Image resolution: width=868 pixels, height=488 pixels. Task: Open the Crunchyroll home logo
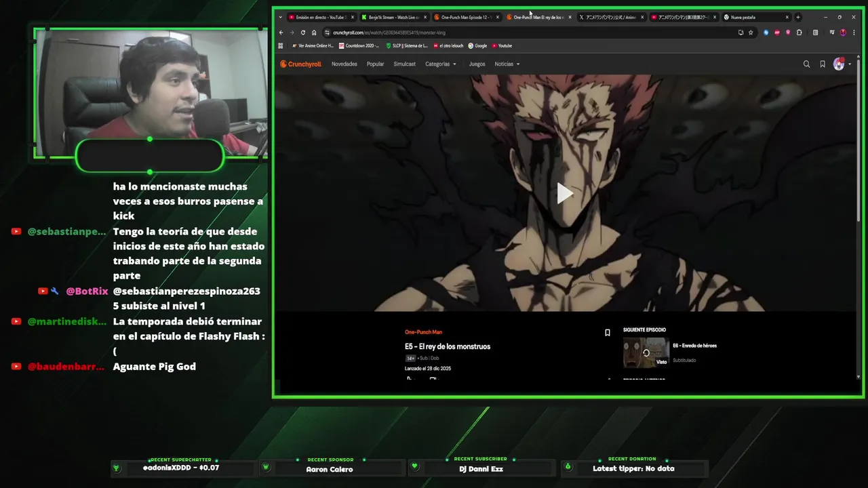click(x=301, y=64)
